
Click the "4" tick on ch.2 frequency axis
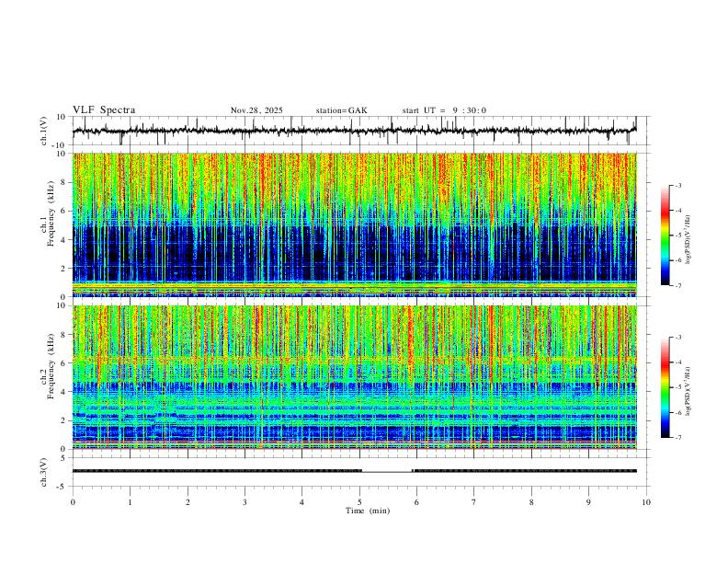[x=64, y=392]
